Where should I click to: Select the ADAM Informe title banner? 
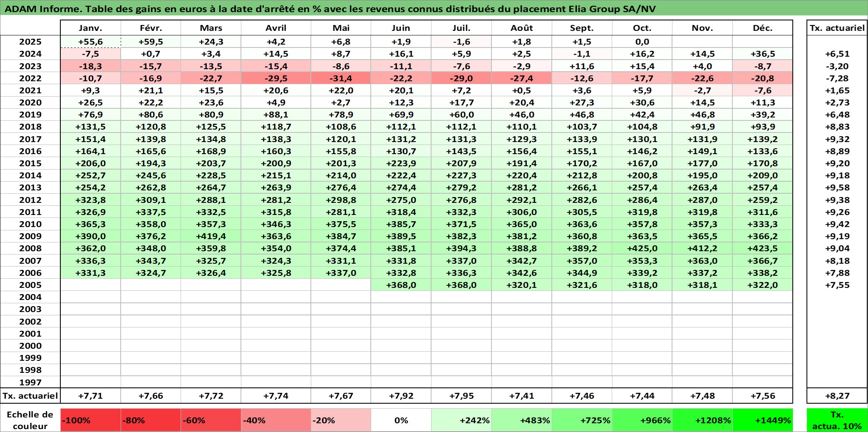(x=434, y=8)
